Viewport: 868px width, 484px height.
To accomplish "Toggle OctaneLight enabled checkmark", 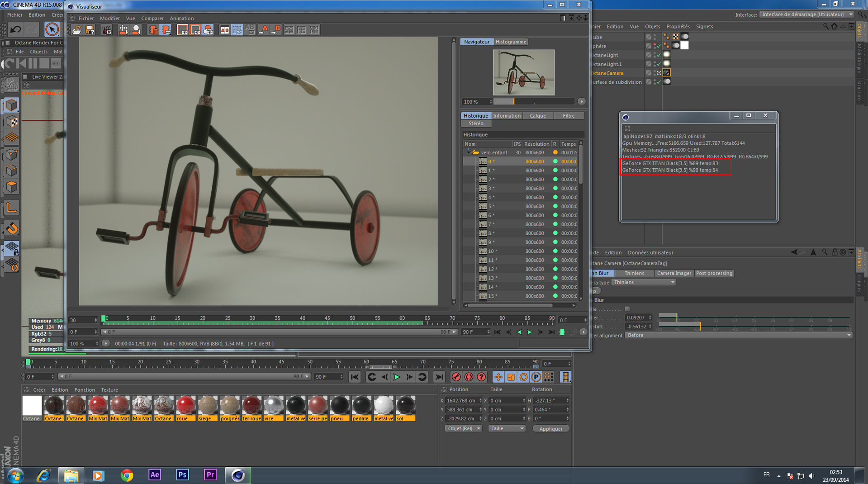I will pyautogui.click(x=659, y=55).
